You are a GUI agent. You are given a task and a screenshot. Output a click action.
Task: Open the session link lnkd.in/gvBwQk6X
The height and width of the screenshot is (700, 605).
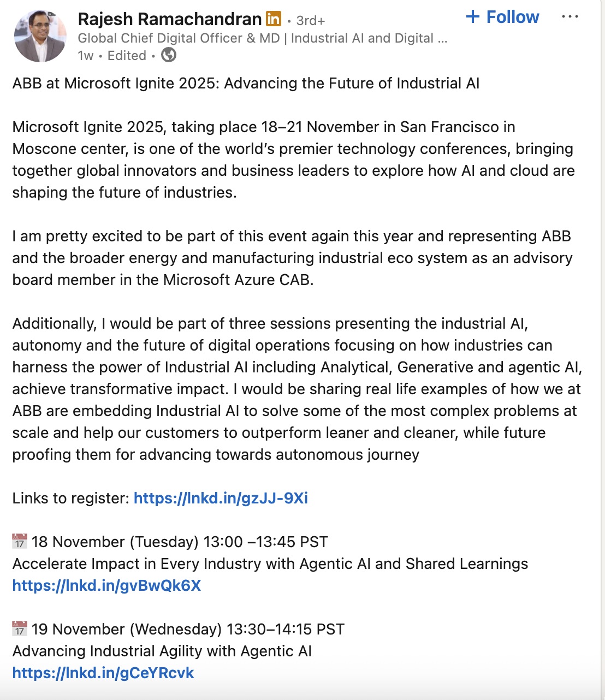click(x=106, y=585)
